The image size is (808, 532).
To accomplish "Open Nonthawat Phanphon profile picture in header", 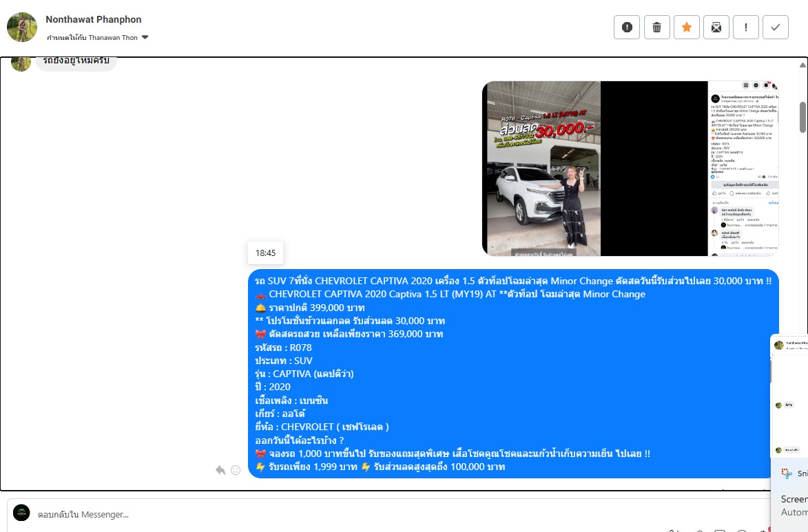I will tap(21, 28).
